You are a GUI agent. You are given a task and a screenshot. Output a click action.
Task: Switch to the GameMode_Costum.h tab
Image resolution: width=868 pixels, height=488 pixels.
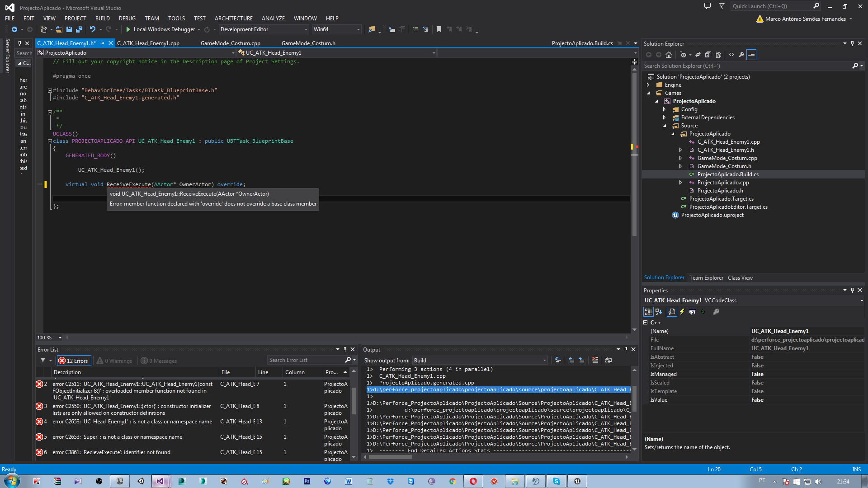(308, 43)
